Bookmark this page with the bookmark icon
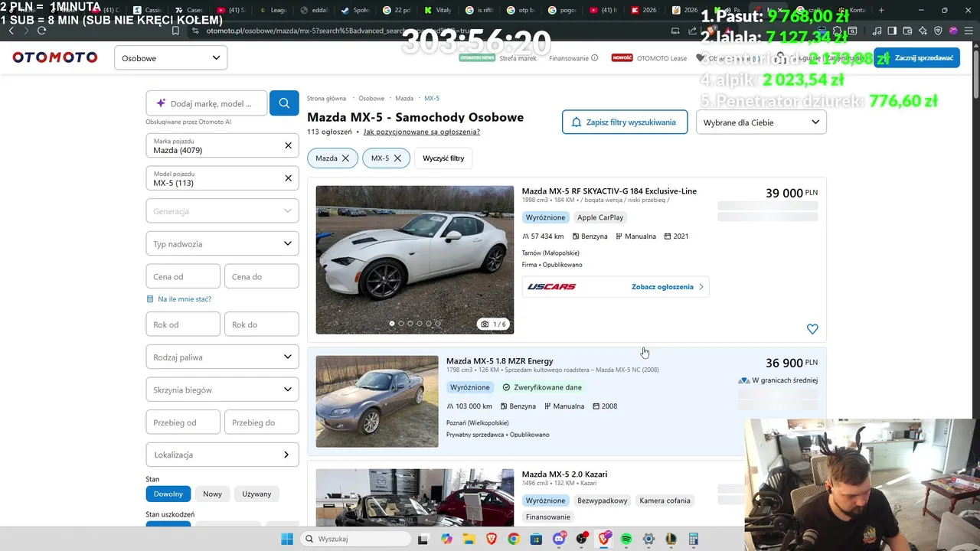 pyautogui.click(x=175, y=31)
